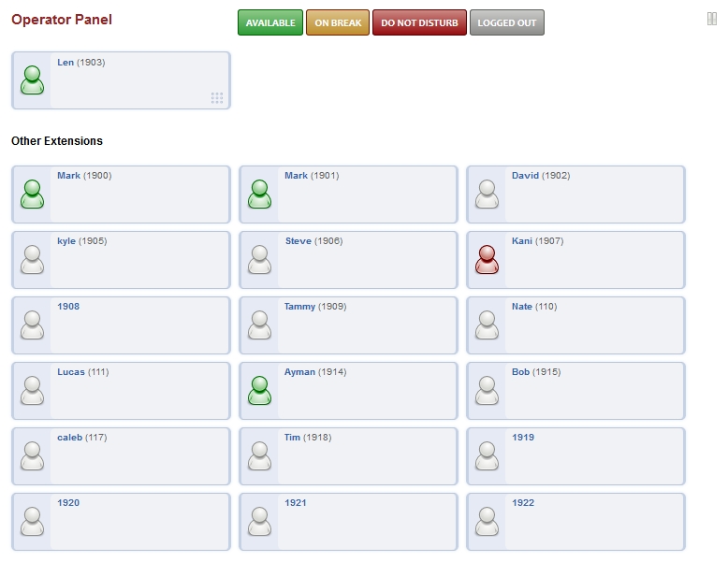The image size is (728, 562).
Task: Click the avatar icon for Mark 1901
Action: [259, 194]
